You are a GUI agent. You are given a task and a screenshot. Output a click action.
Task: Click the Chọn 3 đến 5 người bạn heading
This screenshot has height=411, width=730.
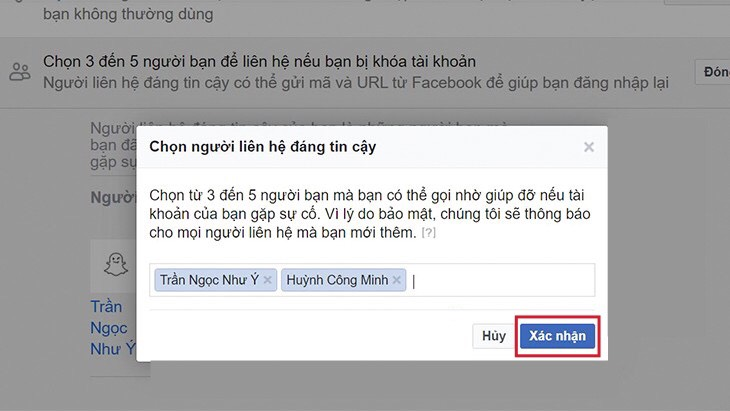(x=258, y=62)
